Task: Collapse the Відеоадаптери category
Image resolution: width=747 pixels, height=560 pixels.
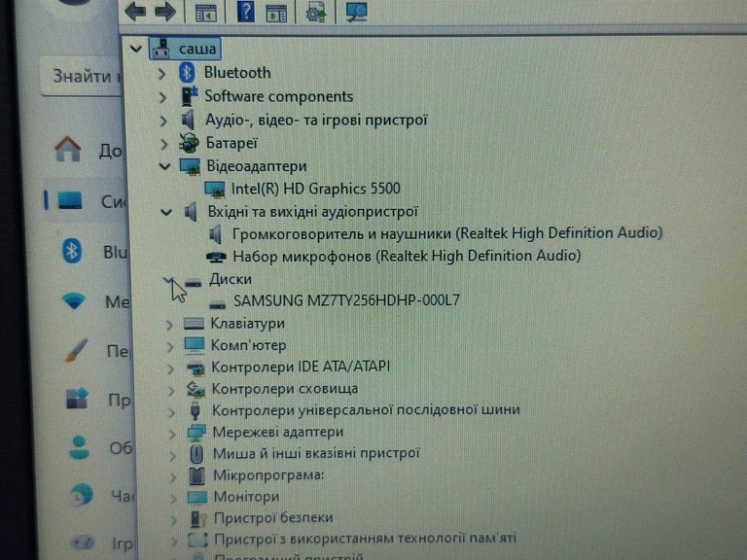Action: tap(164, 166)
